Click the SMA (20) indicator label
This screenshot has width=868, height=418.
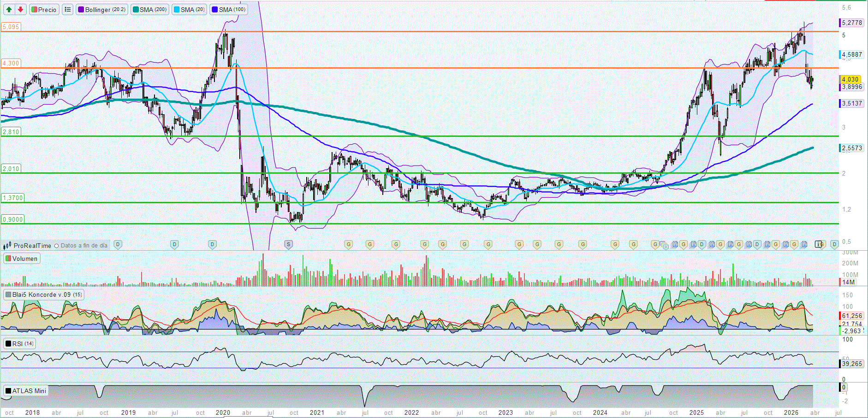tap(189, 9)
